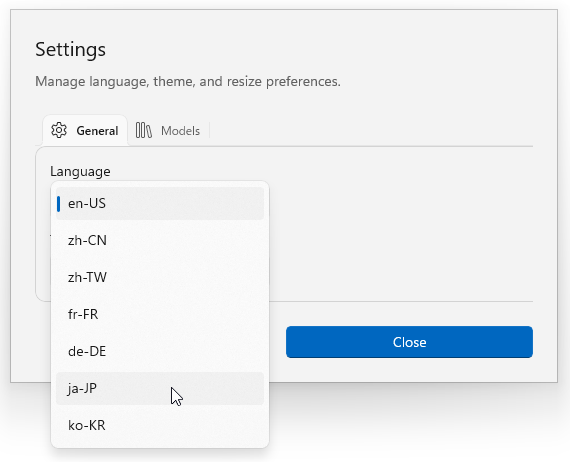Open the General tab
This screenshot has height=462, width=570.
click(85, 130)
